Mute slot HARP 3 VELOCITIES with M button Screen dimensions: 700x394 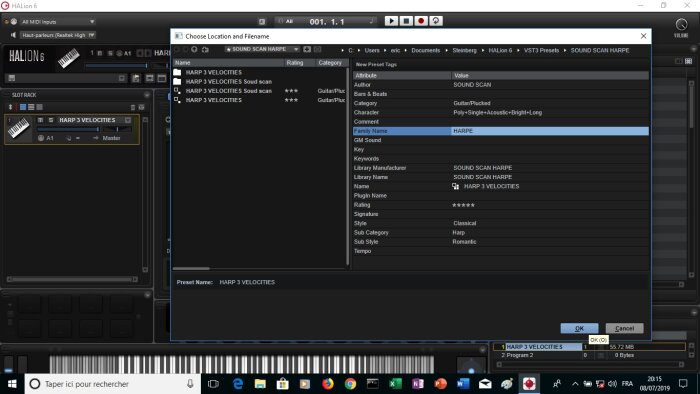(x=41, y=120)
